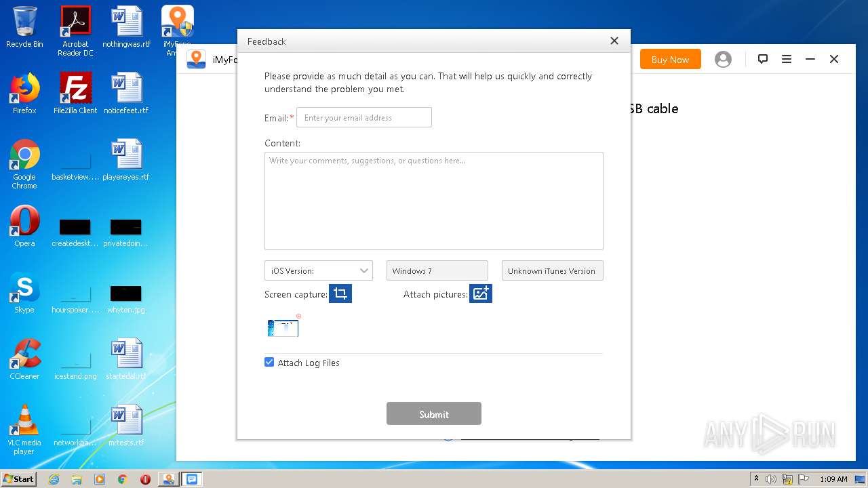Show hidden system tray icons
The height and width of the screenshot is (488, 868).
(756, 479)
